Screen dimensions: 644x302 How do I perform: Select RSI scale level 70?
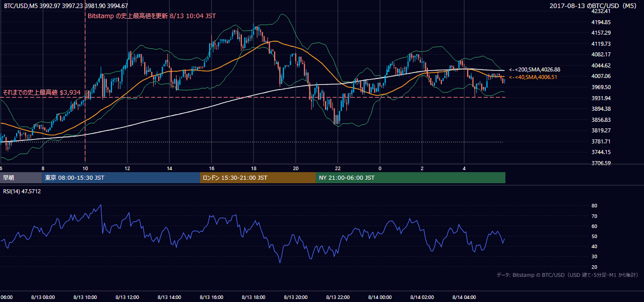click(594, 216)
